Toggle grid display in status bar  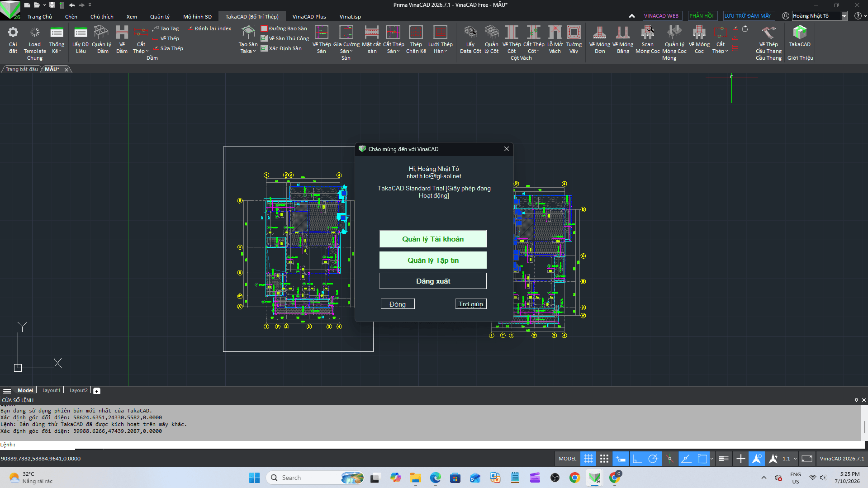588,459
